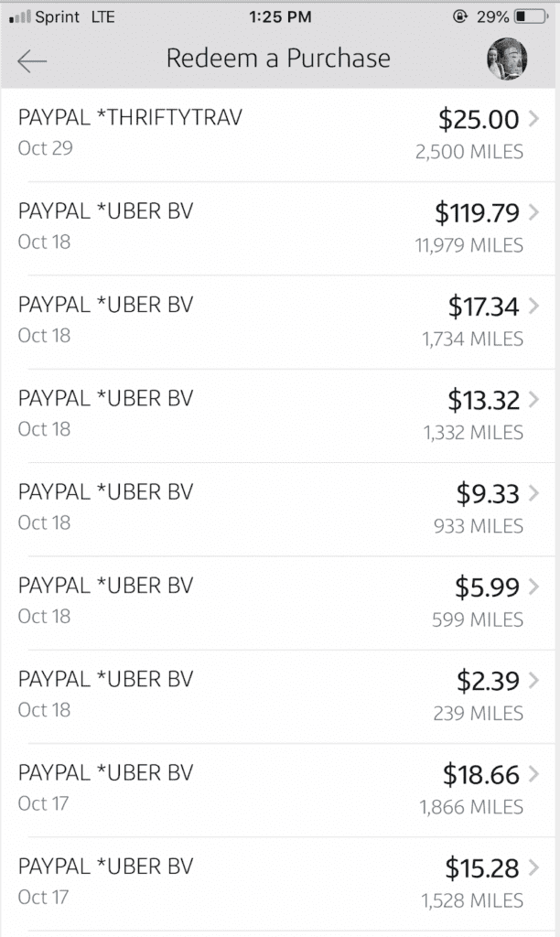Select the 11,979 MILES Uber purchase
The width and height of the screenshot is (560, 937).
click(278, 229)
